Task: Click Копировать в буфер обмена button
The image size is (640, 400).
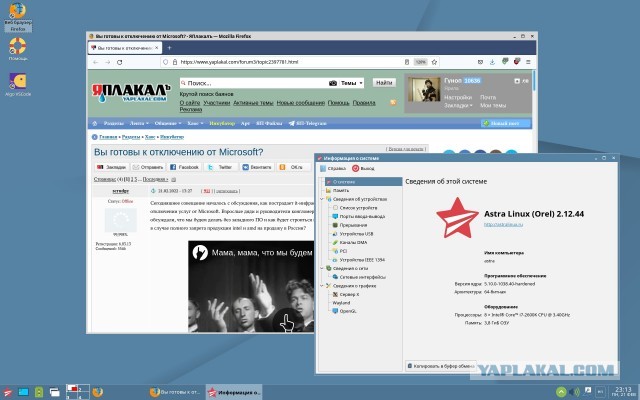Action: coord(441,366)
